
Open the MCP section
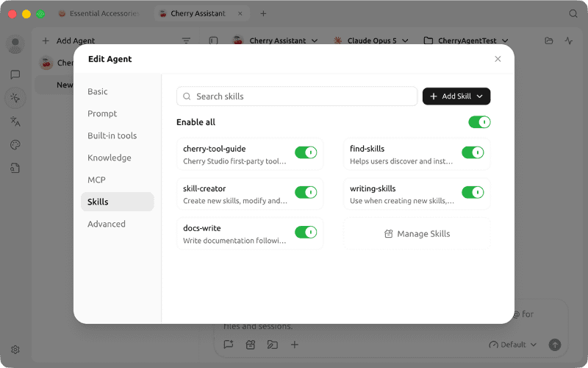pos(118,180)
